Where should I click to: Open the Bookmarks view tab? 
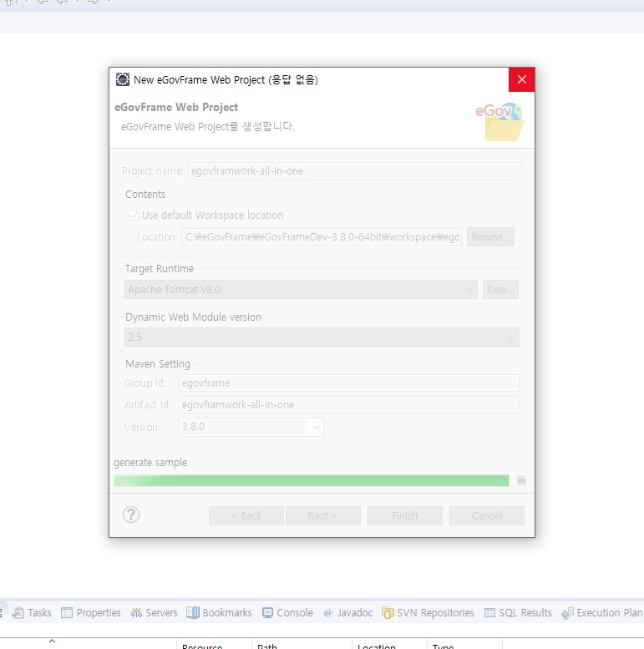click(219, 612)
